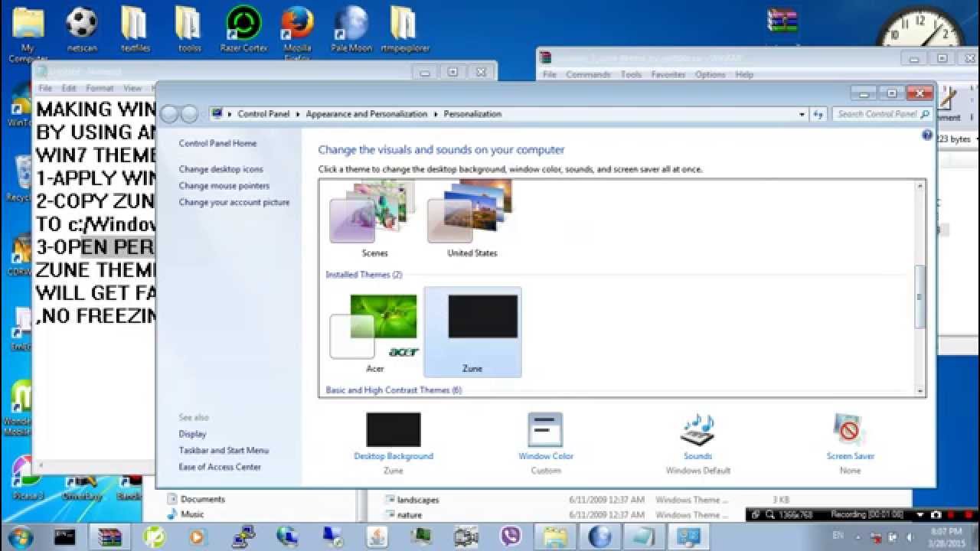Open the Viber taskbar icon
Screen dimensions: 980x551
(x=510, y=536)
